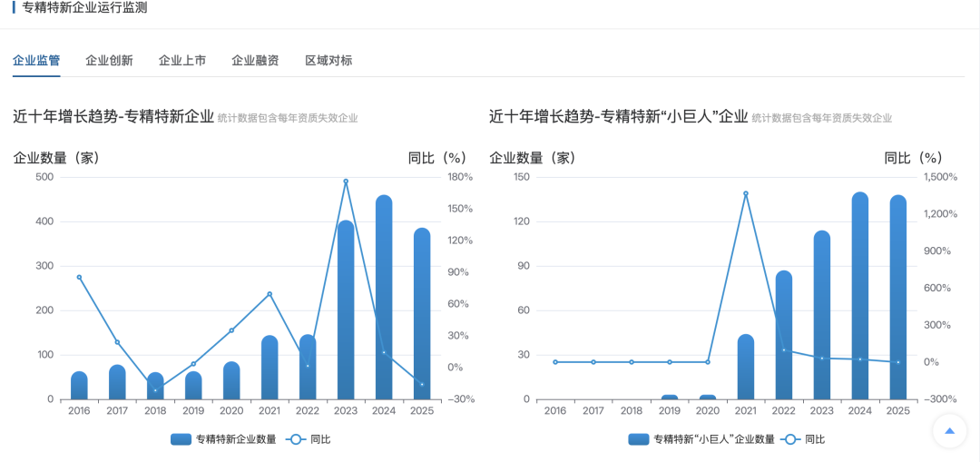The width and height of the screenshot is (980, 462).
Task: Switch to the 企业上市 tab
Action: [182, 61]
